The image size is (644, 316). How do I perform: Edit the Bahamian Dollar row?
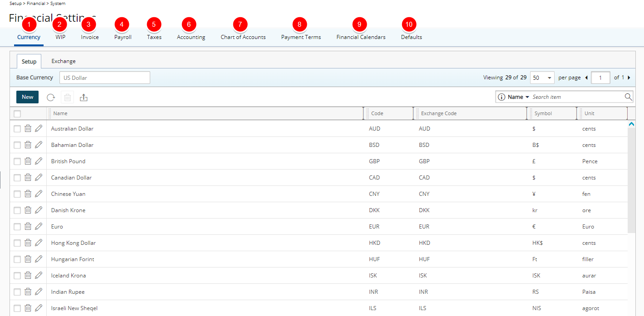[x=39, y=145]
